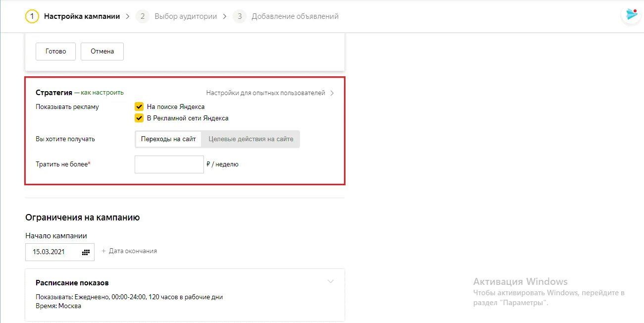This screenshot has height=323, width=644.
Task: Click the "Время: Москва" text
Action: click(58, 306)
